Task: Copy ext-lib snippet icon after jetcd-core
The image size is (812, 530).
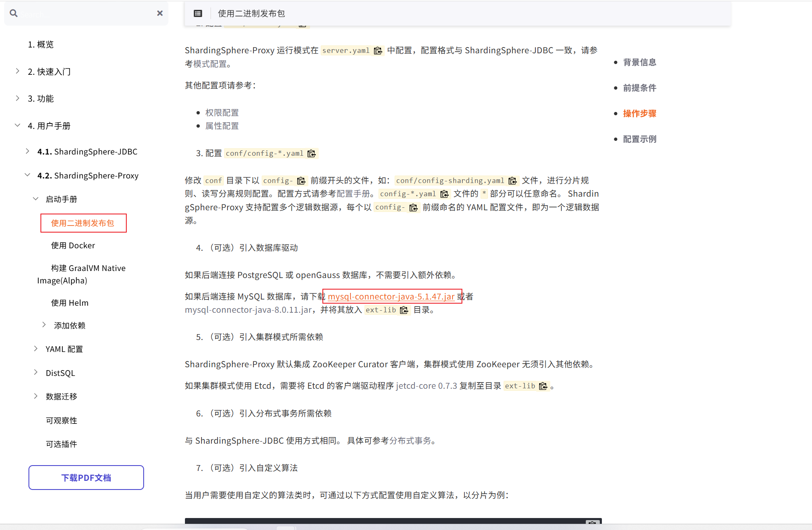Action: (543, 386)
